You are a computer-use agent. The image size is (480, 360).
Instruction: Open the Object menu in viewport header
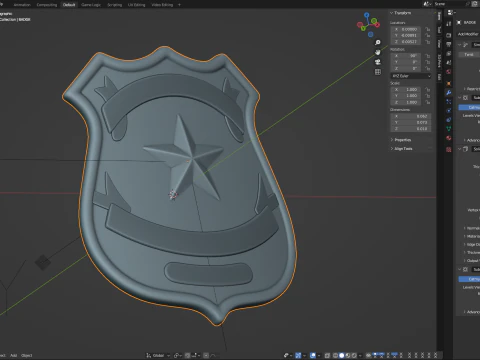(27, 355)
